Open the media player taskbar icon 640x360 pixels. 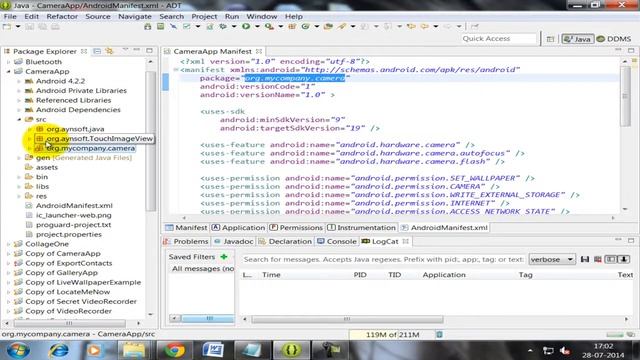click(95, 350)
